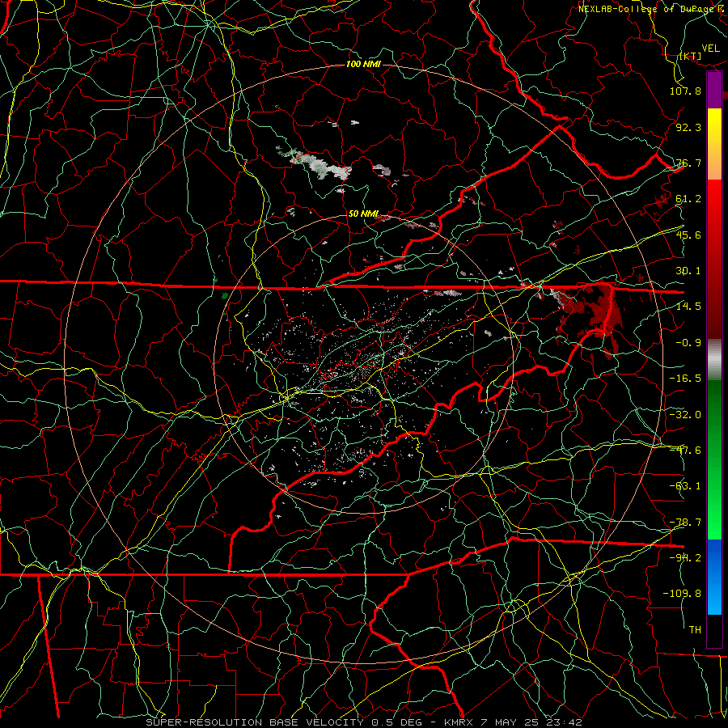Click the -63.1 velocity scale value

685,486
